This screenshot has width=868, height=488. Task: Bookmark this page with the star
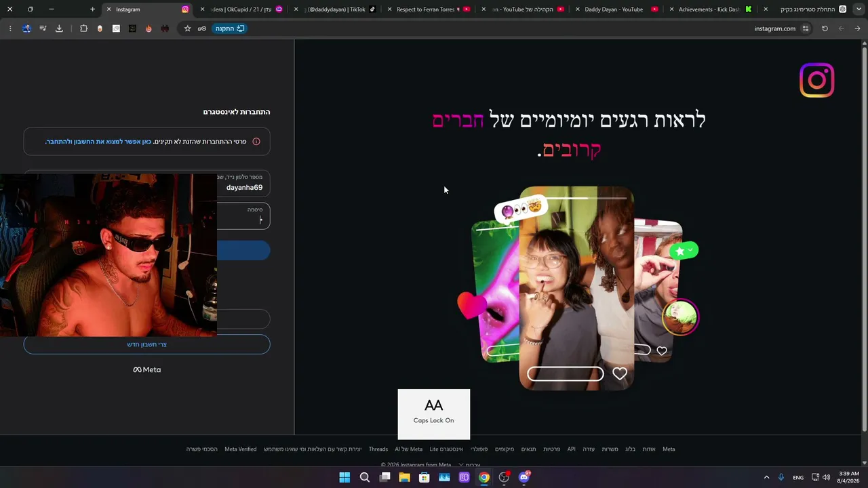[188, 28]
